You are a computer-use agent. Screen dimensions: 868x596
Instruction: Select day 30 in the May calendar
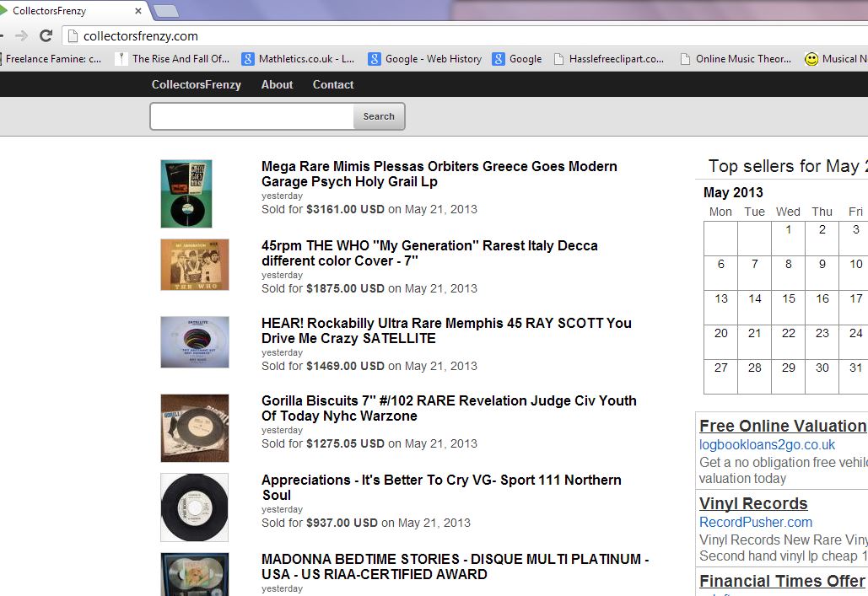point(822,376)
